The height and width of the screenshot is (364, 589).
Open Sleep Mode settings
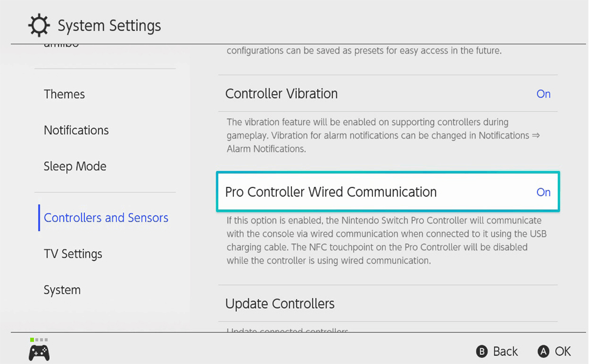75,166
